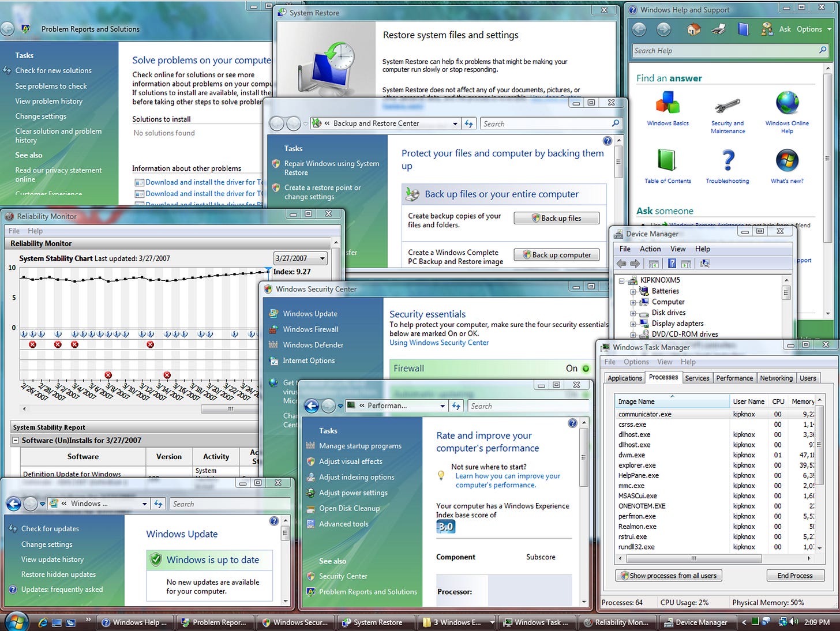Expand the Batteries node in Device Manager
The image size is (840, 631).
coord(632,291)
